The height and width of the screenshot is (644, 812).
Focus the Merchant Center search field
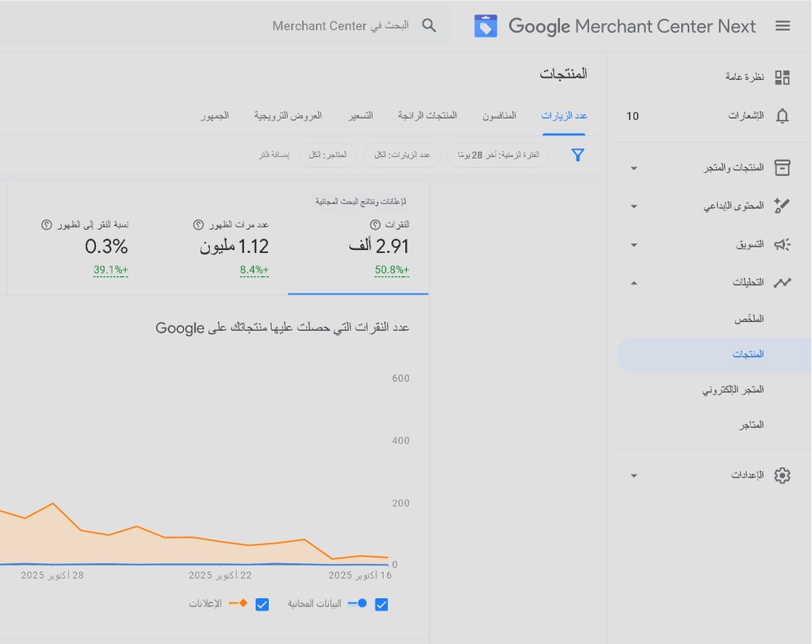(340, 25)
